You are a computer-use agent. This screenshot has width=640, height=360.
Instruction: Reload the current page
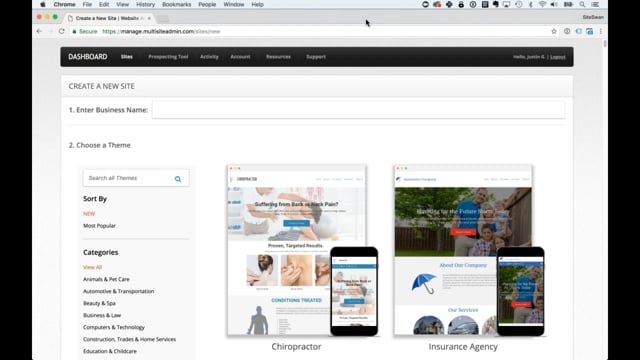click(x=62, y=31)
